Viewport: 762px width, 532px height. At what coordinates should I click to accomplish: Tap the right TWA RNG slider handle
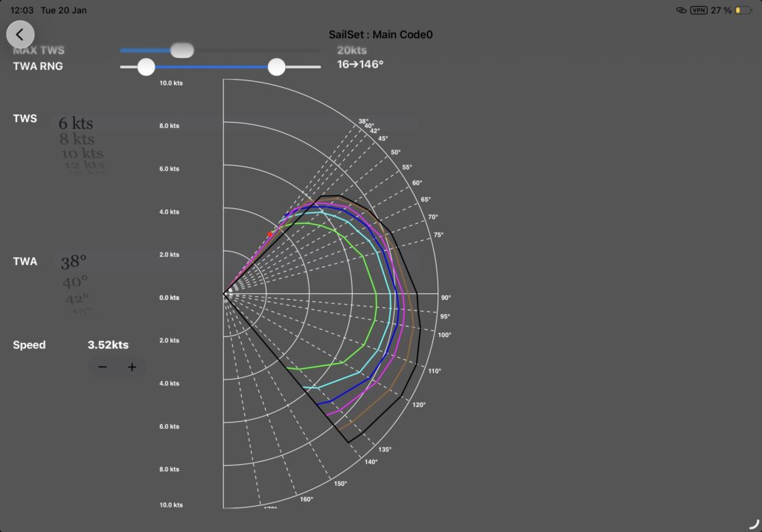pos(276,67)
